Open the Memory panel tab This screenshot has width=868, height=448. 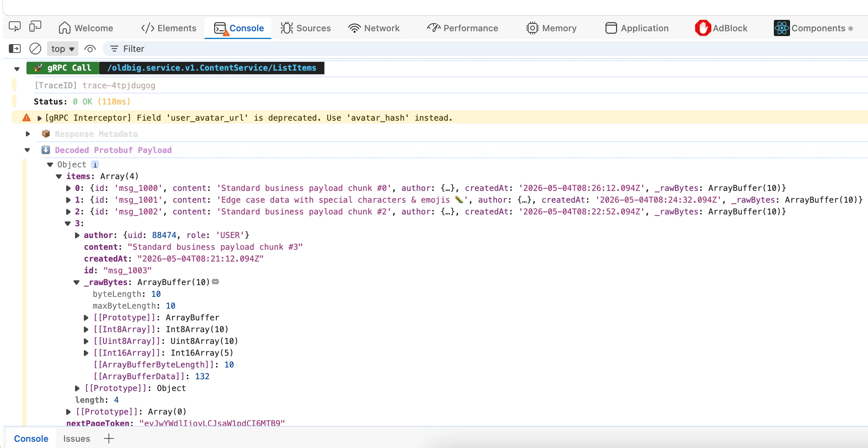click(x=551, y=28)
